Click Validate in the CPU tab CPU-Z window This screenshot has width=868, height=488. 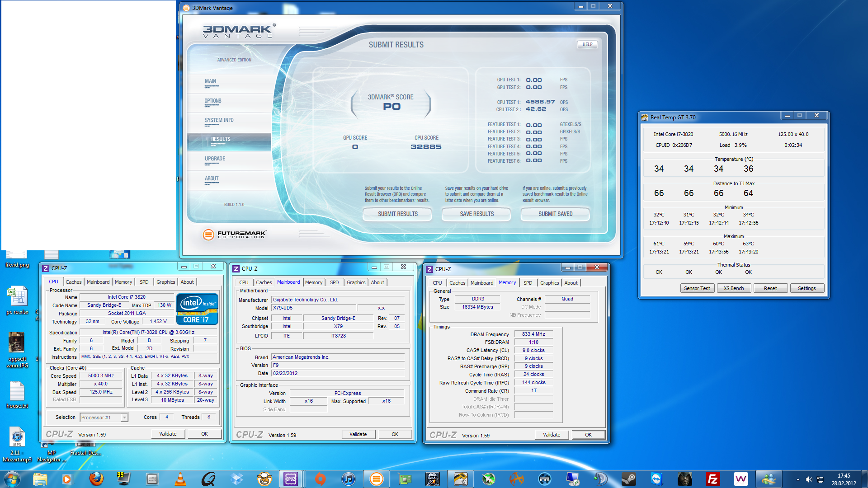tap(168, 434)
